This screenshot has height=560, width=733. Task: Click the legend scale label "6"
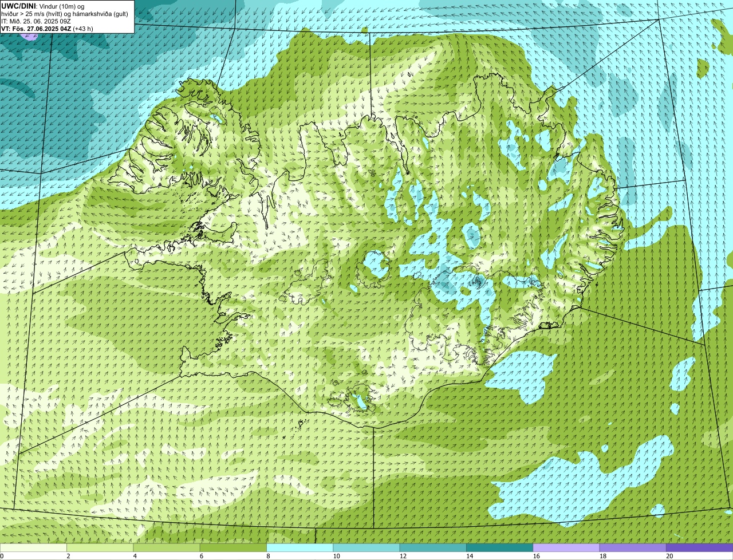[201, 556]
